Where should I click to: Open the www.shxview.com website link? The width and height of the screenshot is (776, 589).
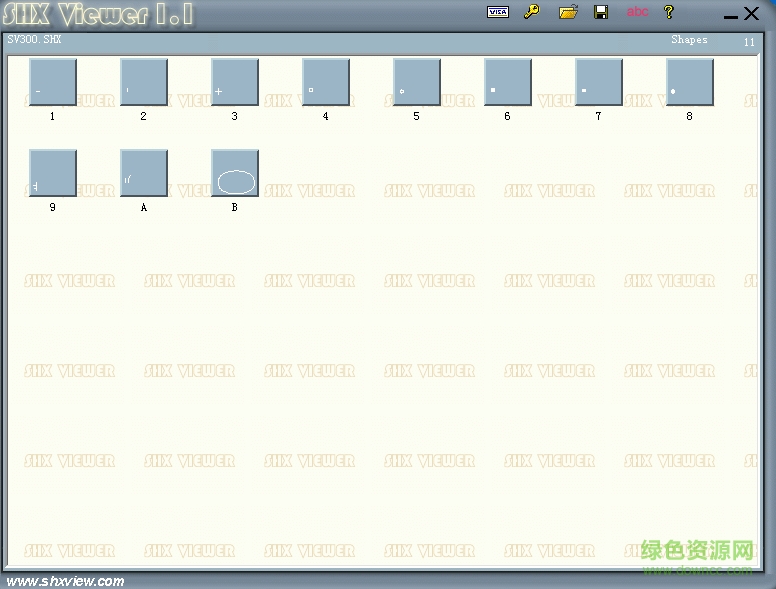[66, 581]
